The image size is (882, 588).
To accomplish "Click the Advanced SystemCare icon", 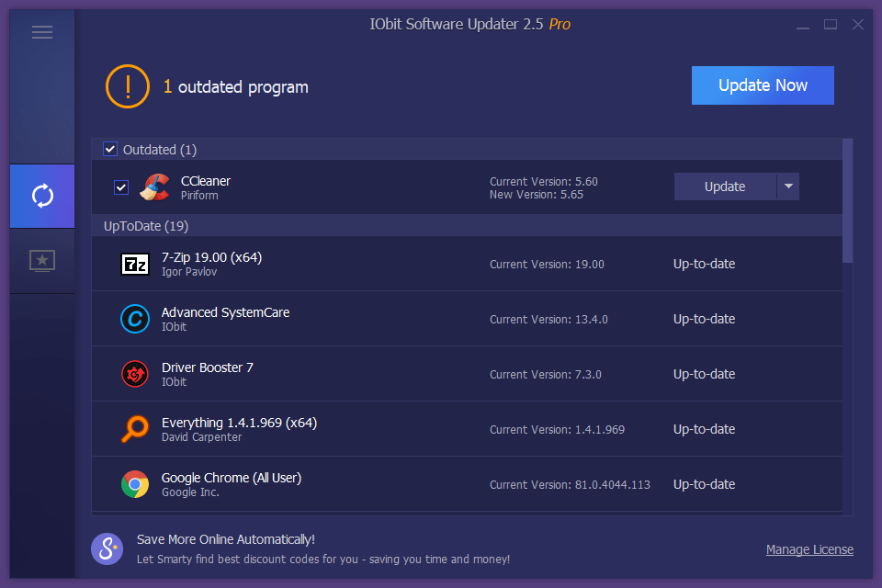I will [134, 319].
